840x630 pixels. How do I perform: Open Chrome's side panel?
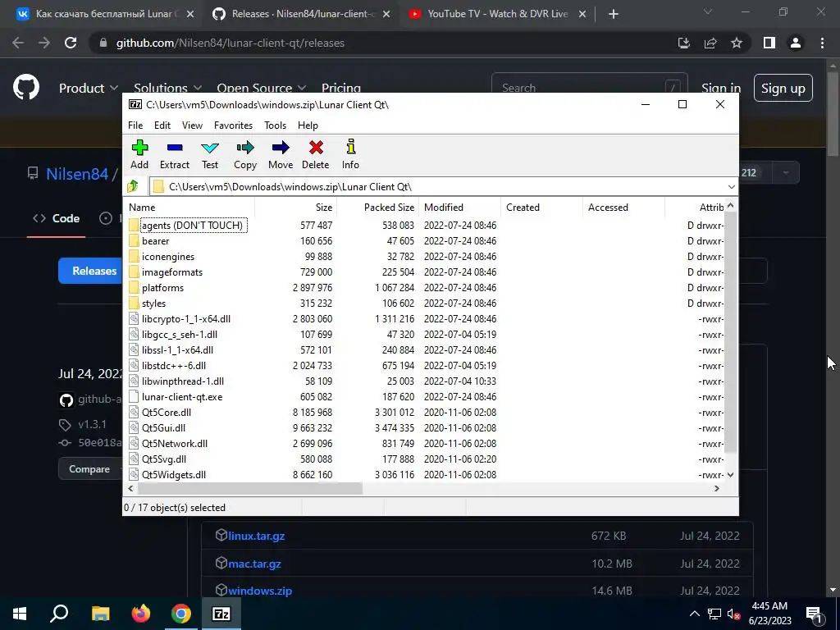pos(769,43)
